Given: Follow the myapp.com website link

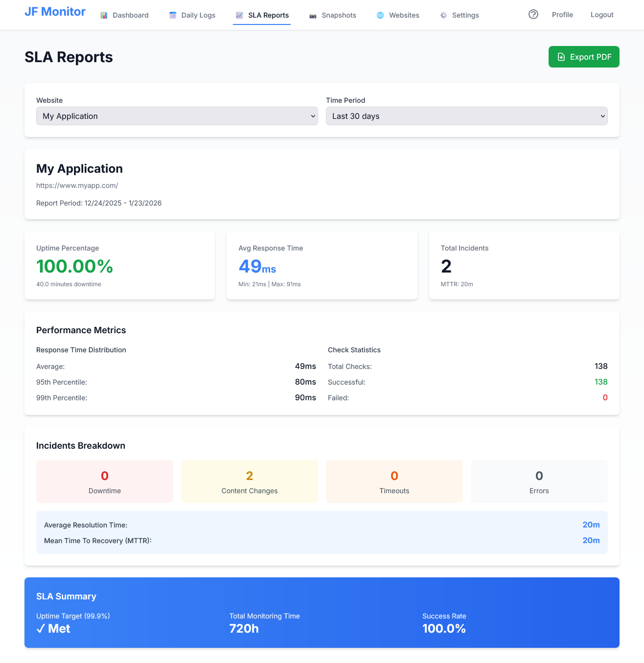Looking at the screenshot, I should point(77,185).
